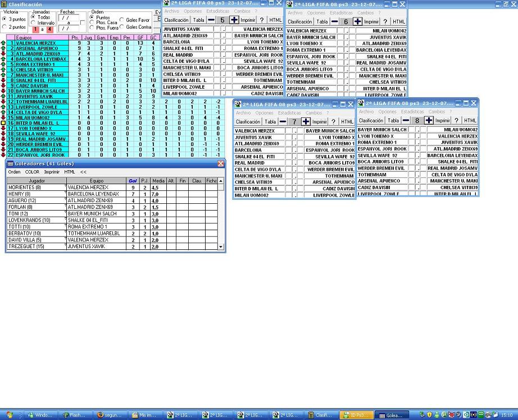Select player row 'TREZEGUET (15)'
This screenshot has height=420, width=518.
pos(112,246)
